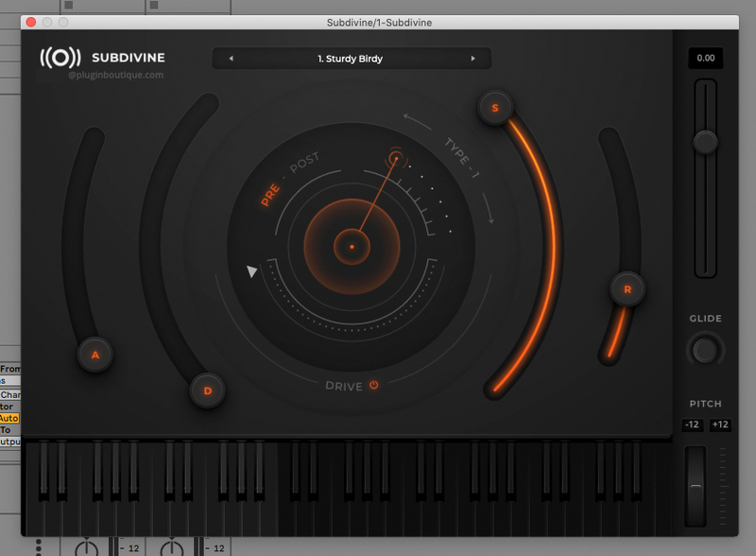Click the Decay (D) envelope knob
The height and width of the screenshot is (556, 756).
(x=207, y=390)
